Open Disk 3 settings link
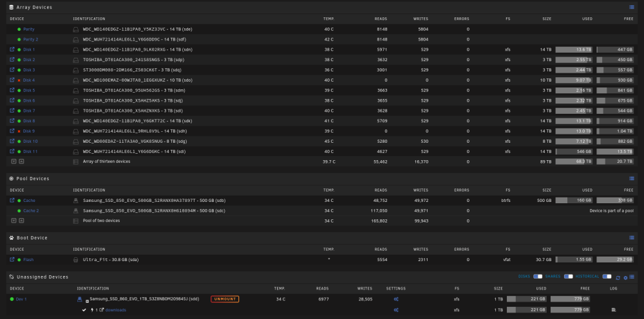 coord(29,70)
